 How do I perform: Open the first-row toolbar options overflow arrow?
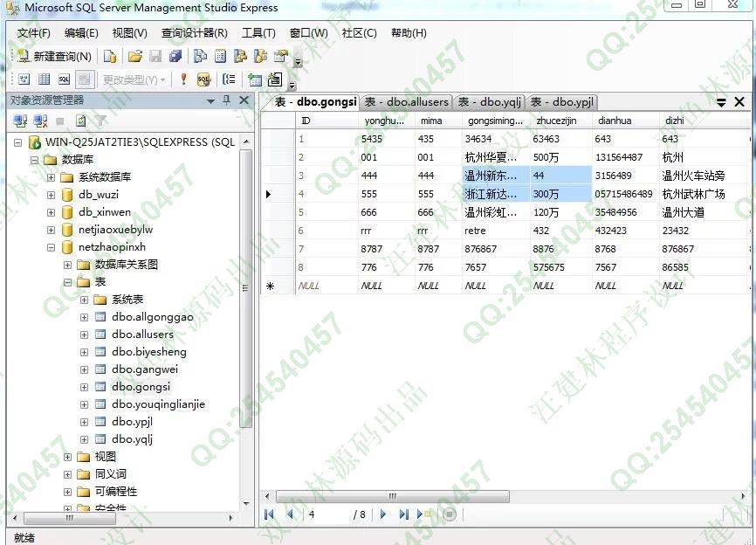click(298, 61)
